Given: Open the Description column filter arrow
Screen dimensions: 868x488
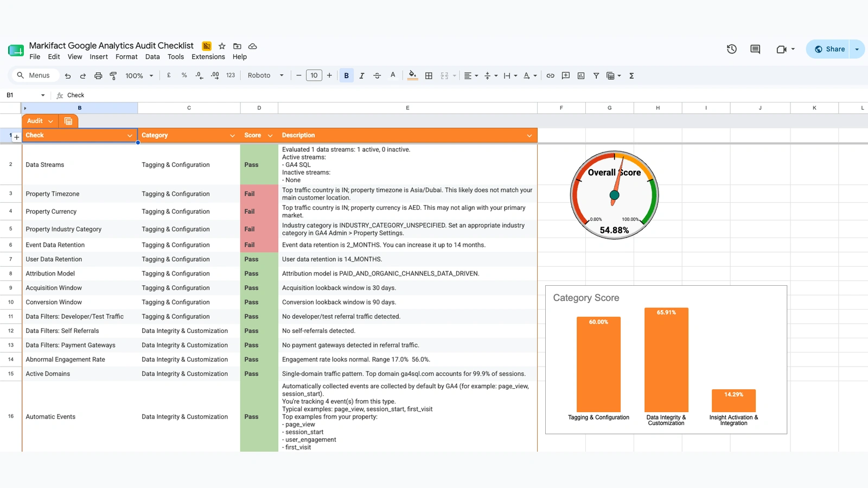Looking at the screenshot, I should pyautogui.click(x=529, y=136).
